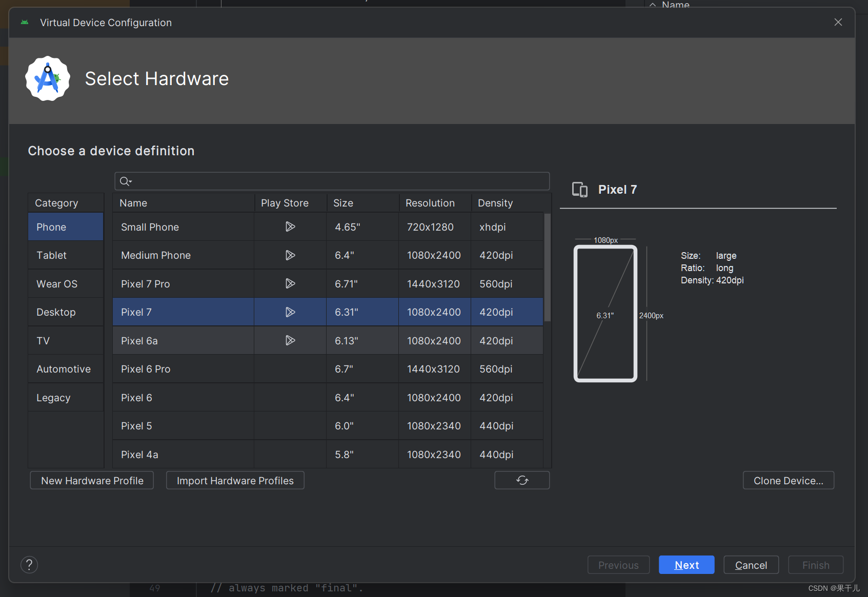Click the Category column header

point(66,203)
